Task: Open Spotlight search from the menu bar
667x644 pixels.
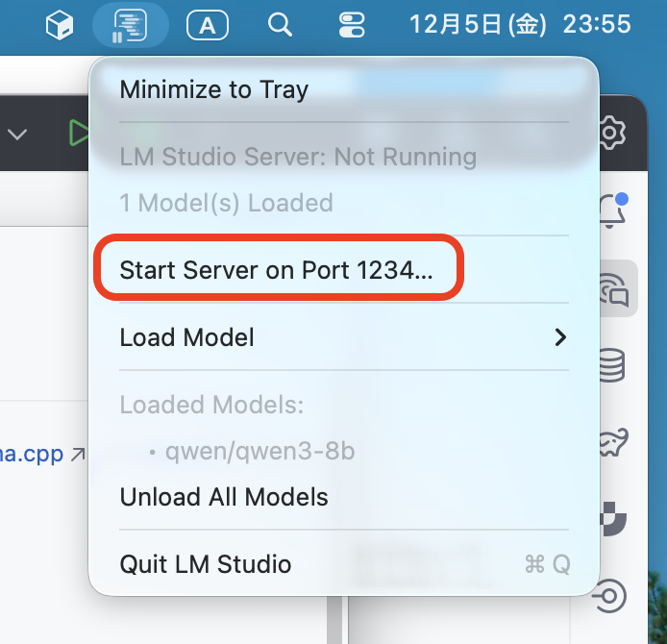Action: (280, 25)
